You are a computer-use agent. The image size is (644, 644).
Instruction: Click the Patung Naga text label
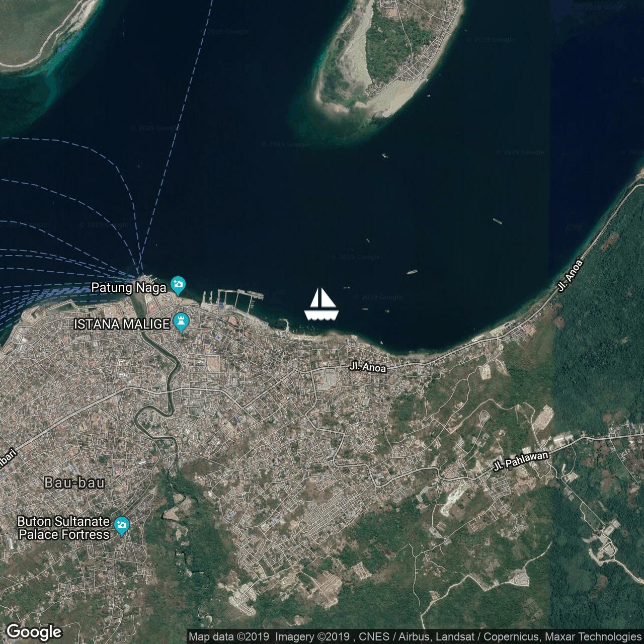click(128, 288)
